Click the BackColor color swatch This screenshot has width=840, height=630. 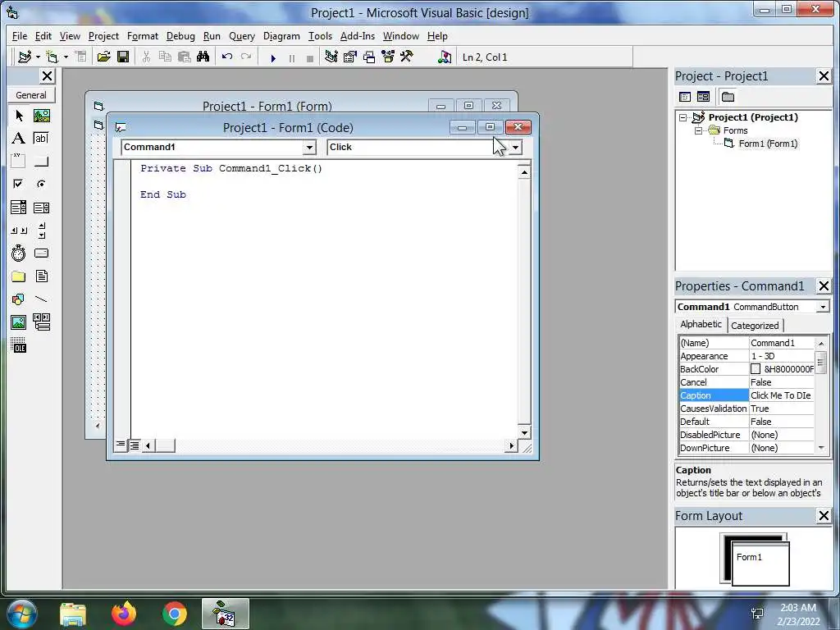(756, 369)
